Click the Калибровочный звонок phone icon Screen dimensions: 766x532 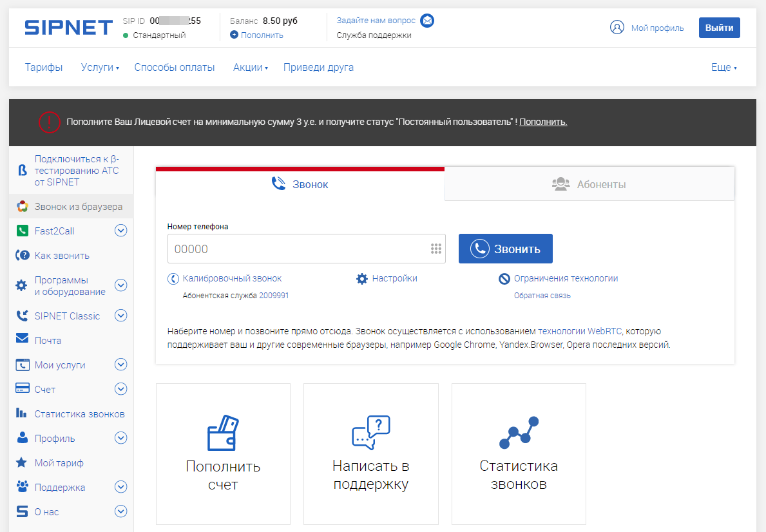173,278
